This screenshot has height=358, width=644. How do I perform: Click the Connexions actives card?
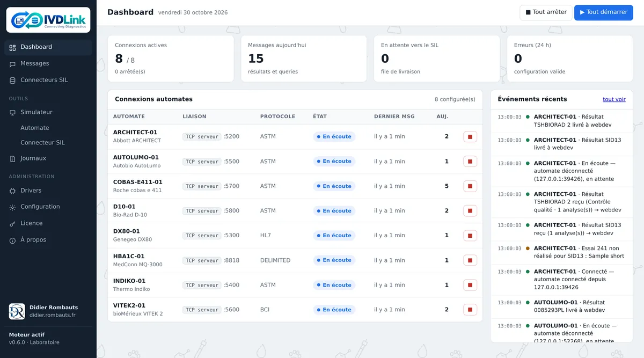(x=171, y=59)
